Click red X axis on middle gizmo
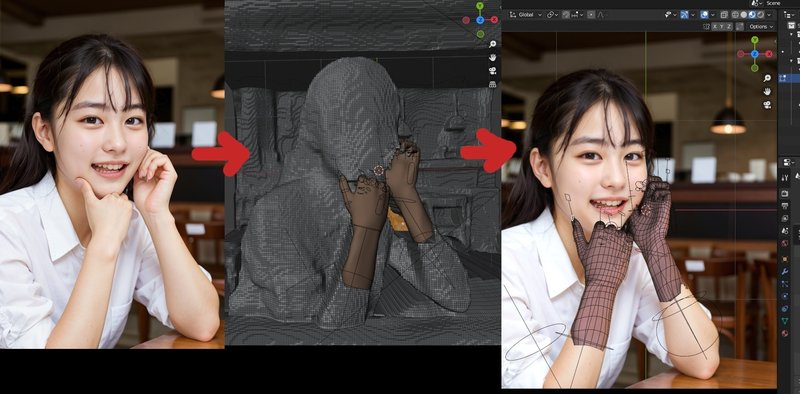 (494, 20)
